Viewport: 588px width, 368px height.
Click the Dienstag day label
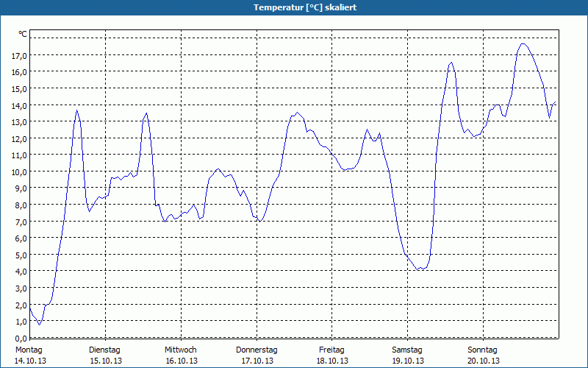click(104, 350)
